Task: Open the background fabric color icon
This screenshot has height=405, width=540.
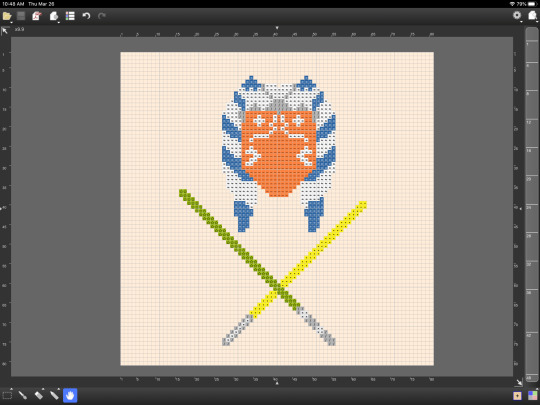Action: click(x=517, y=396)
